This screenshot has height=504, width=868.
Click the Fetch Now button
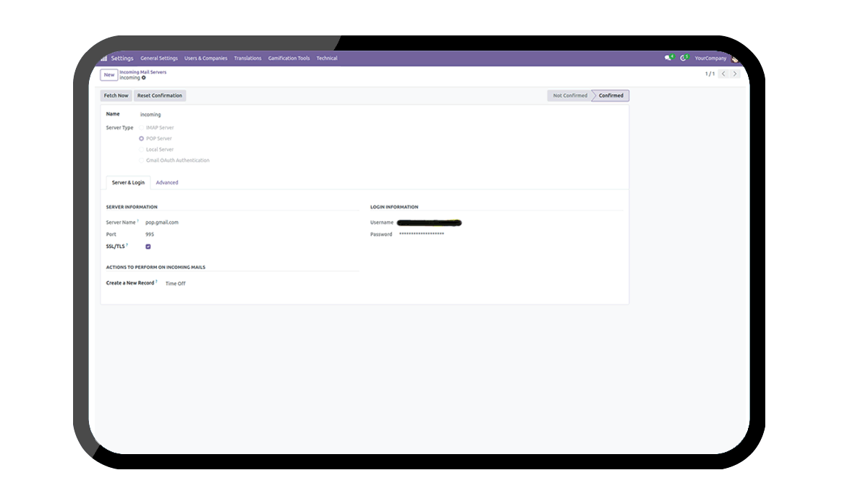(116, 95)
